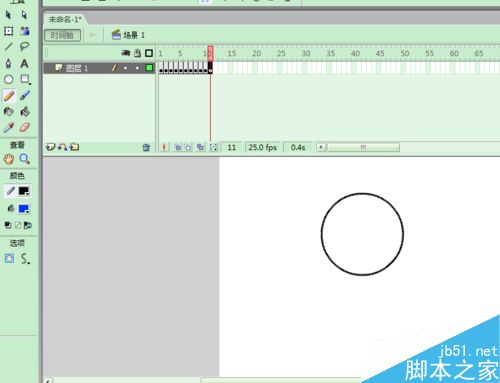Select the Eyedropper tool
This screenshot has width=500, height=383.
coord(8,127)
